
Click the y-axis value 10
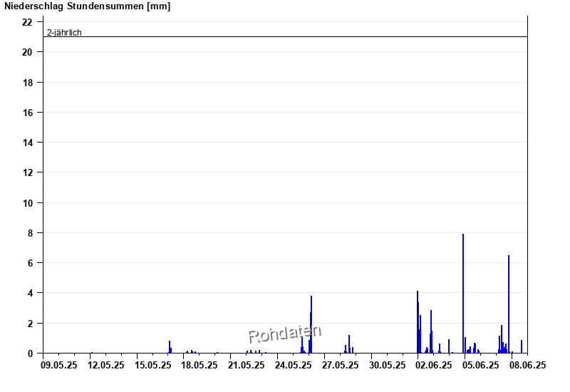click(27, 202)
